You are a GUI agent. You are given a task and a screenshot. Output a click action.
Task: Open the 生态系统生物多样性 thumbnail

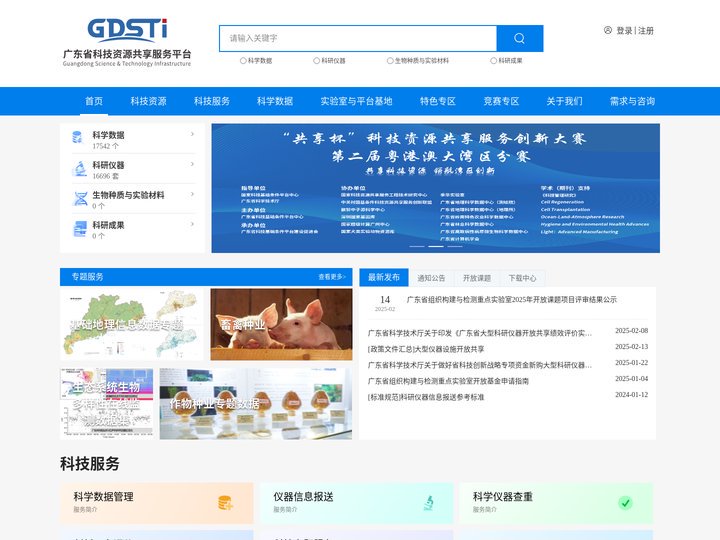click(x=107, y=404)
